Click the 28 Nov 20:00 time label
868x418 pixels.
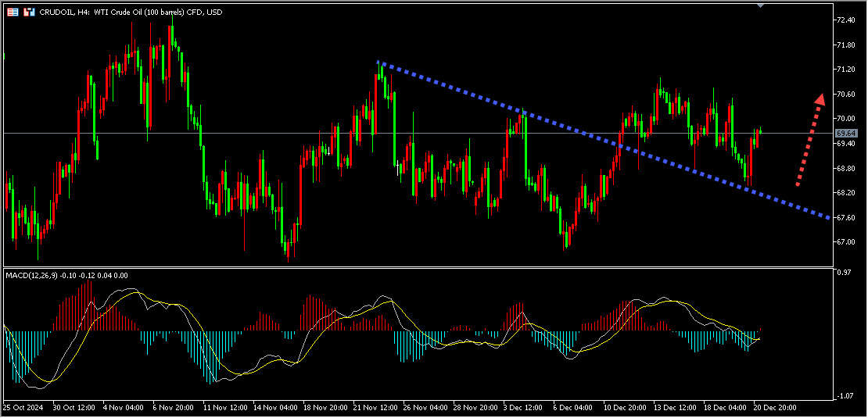[x=475, y=407]
